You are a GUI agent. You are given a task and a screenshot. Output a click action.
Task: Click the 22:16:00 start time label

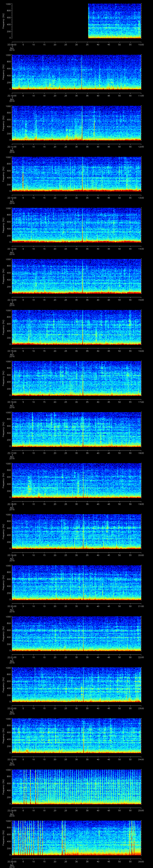(12, 402)
